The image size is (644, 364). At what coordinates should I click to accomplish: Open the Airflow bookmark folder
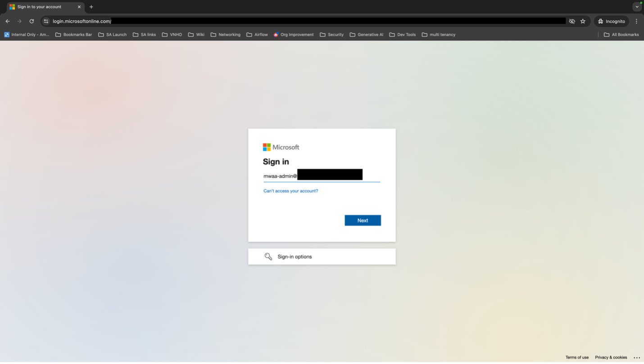[257, 35]
